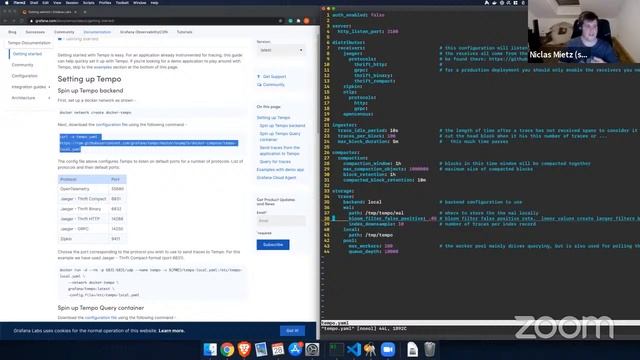Open the Apple menu

(7, 2)
